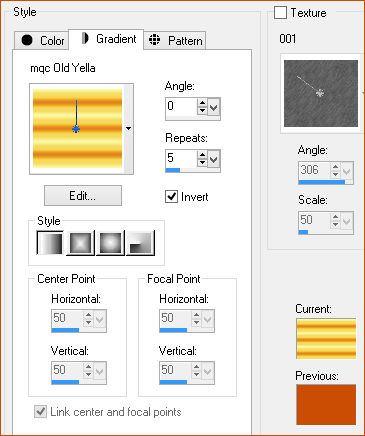Image resolution: width=365 pixels, height=436 pixels.
Task: Click the half-circle Gradient tab icon
Action: tap(85, 38)
